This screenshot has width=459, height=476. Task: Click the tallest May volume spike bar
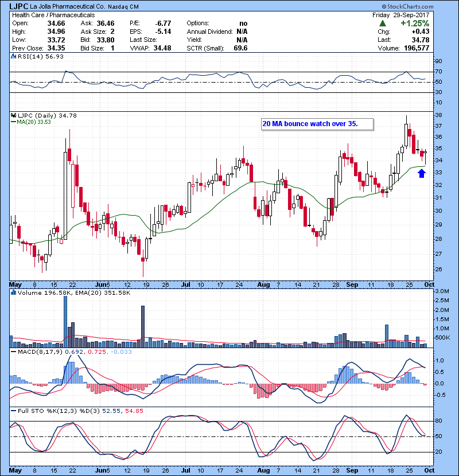tap(65, 322)
